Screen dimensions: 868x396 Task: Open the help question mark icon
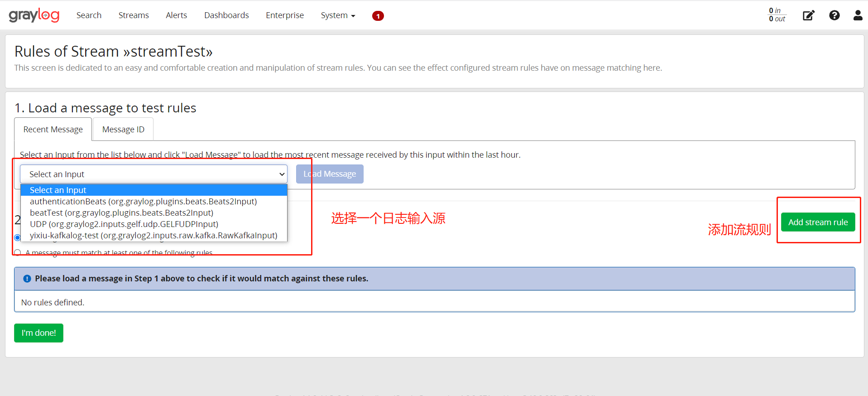pos(834,15)
